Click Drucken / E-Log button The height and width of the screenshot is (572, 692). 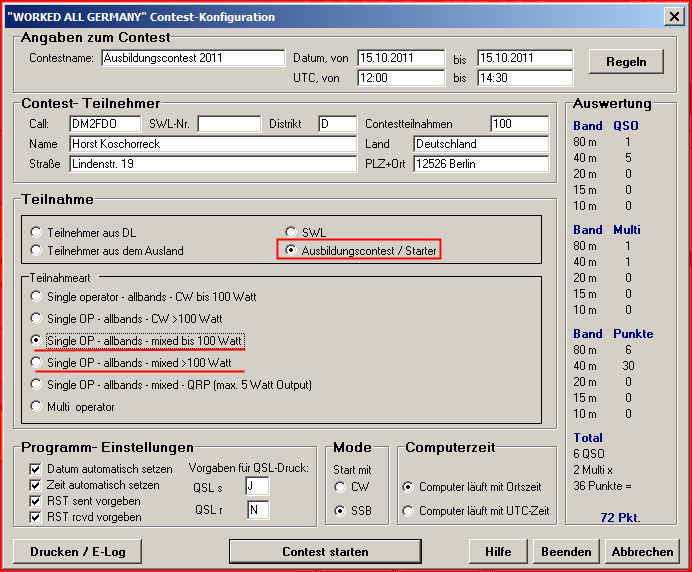[78, 552]
